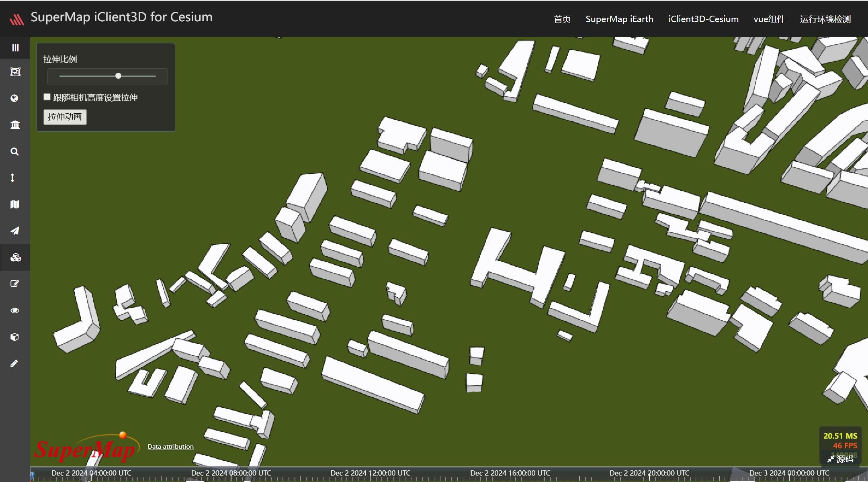
Task: Click timeline at Dec 2 2024 20:00:00 UTC
Action: 649,473
